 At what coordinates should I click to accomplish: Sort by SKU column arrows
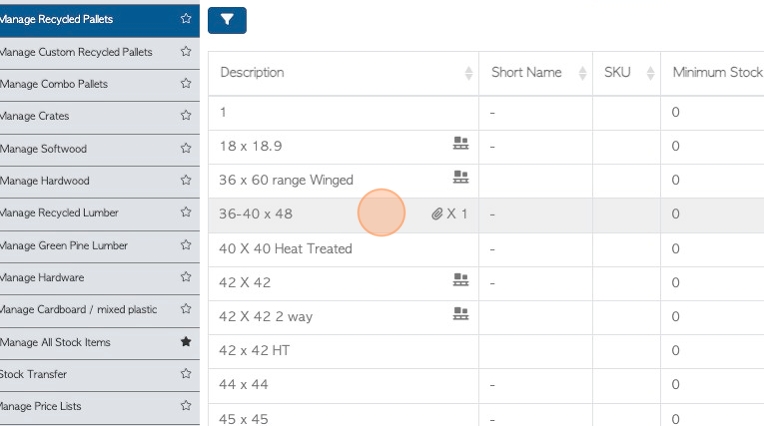[650, 73]
